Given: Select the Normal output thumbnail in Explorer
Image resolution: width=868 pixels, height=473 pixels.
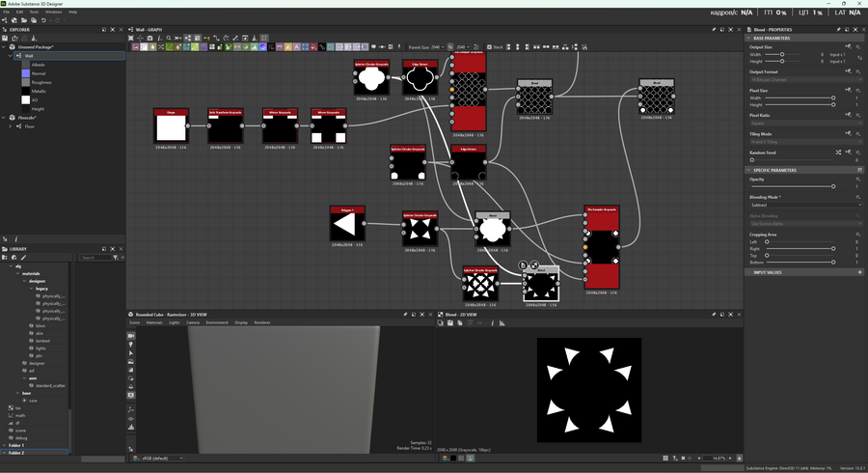Looking at the screenshot, I should (x=25, y=73).
